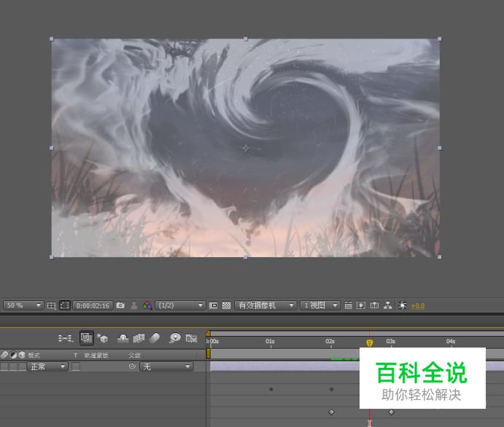Toggle the transparency grid checkerboard
This screenshot has width=504, height=427.
tap(226, 305)
